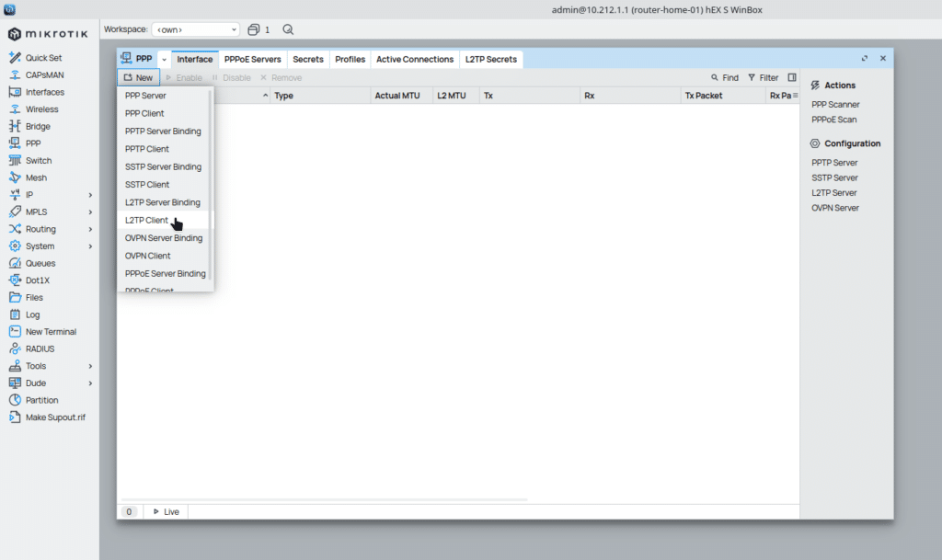Open the Interfaces sidebar entry

pos(44,92)
